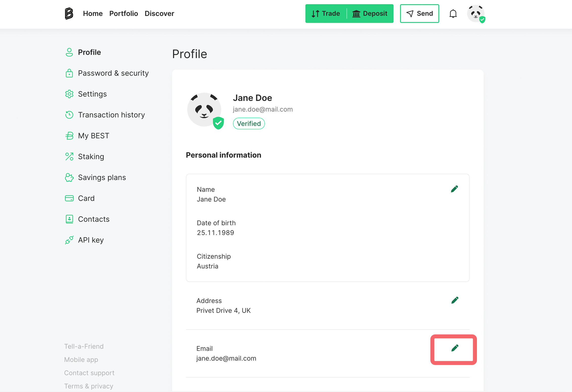Click the panda avatar in header
This screenshot has height=392, width=572.
point(476,14)
